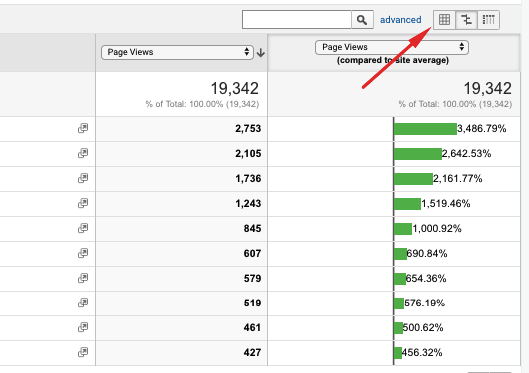Viewport: 529px width, 373px height.
Task: Click the 1,519.46% comparison value
Action: click(x=446, y=203)
